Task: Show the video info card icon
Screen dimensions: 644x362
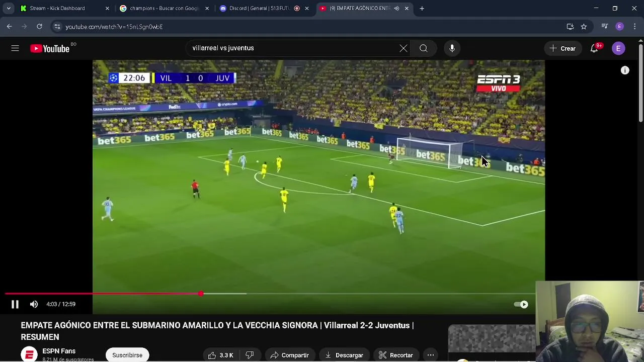Action: [625, 70]
